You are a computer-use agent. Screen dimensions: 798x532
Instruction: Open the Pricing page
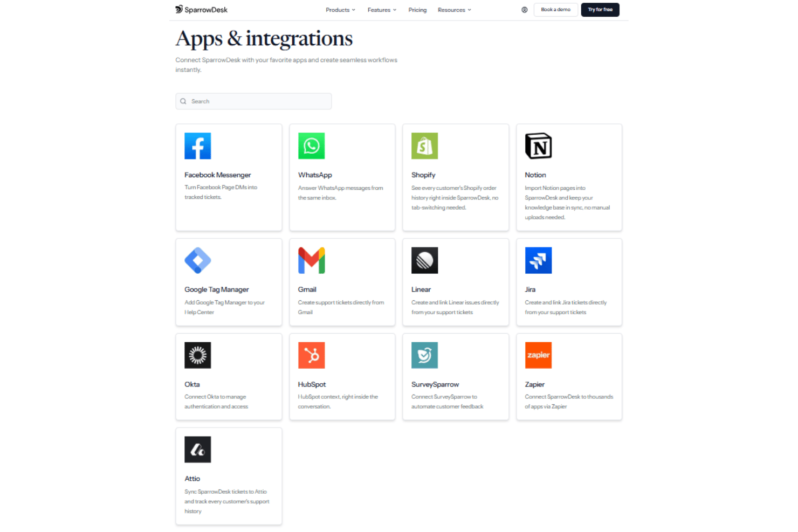[x=417, y=10]
